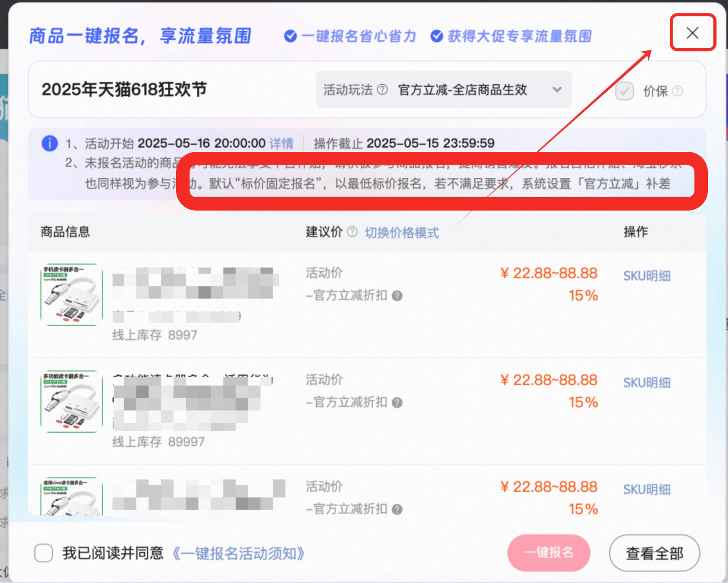Click the 2025年天猫618狂欢节 title

click(124, 89)
